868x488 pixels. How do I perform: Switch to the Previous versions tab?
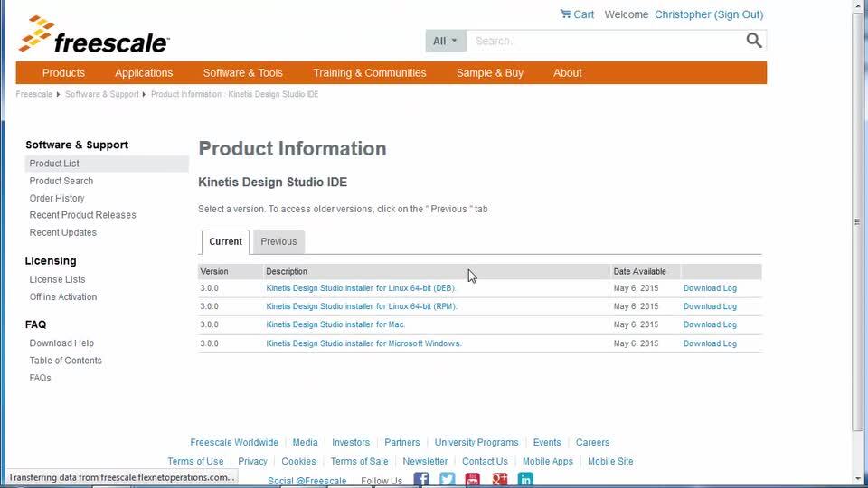pos(279,242)
